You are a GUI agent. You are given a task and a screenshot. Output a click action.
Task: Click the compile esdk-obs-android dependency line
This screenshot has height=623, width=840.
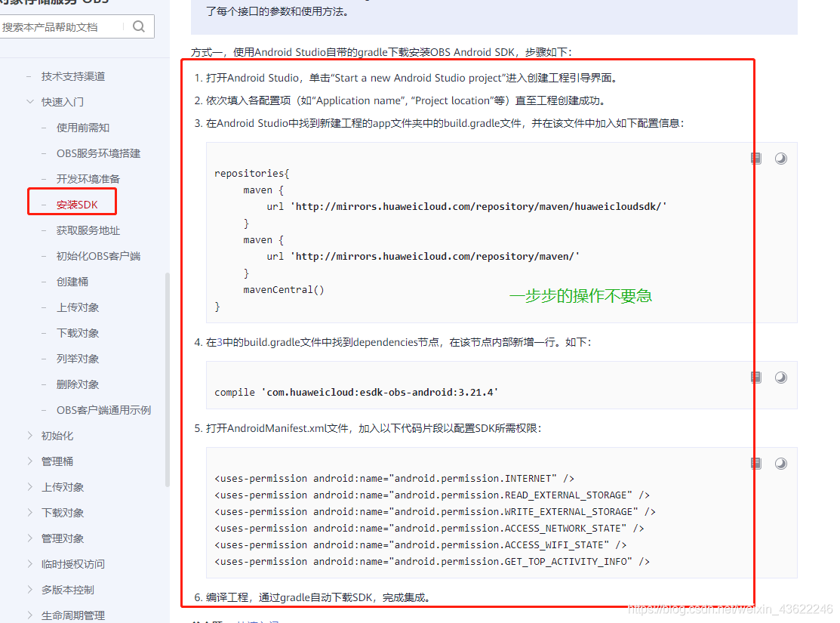(x=356, y=393)
